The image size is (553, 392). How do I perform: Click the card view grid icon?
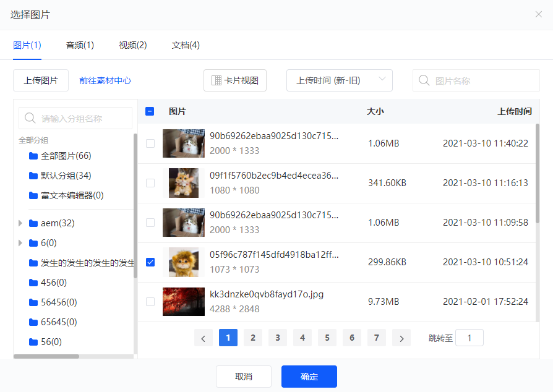(216, 80)
